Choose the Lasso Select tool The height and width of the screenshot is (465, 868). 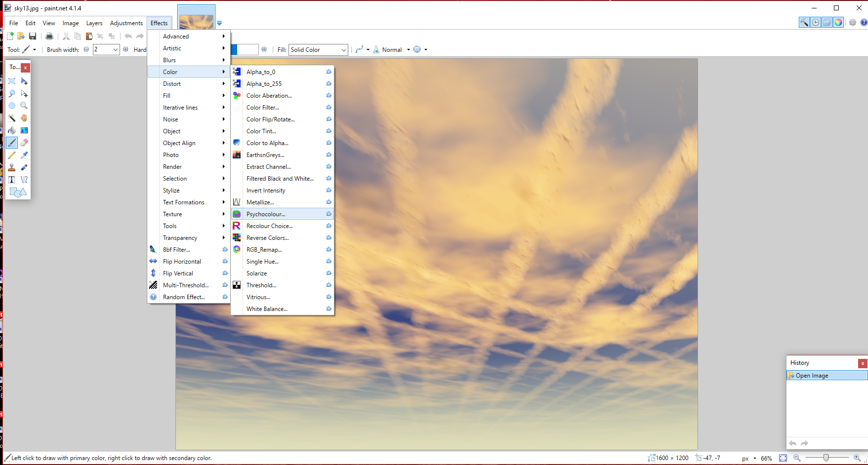pyautogui.click(x=12, y=93)
